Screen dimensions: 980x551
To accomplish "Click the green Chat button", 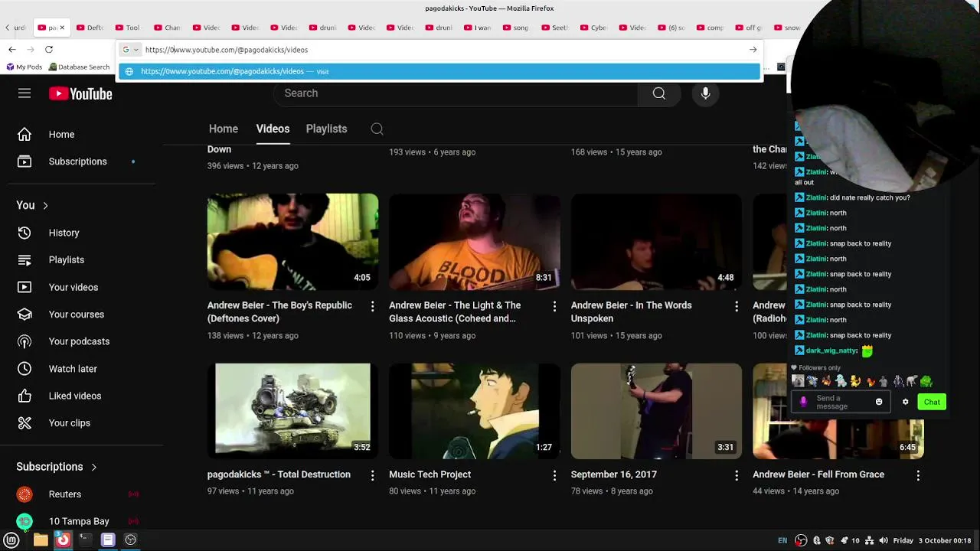I will tap(932, 402).
